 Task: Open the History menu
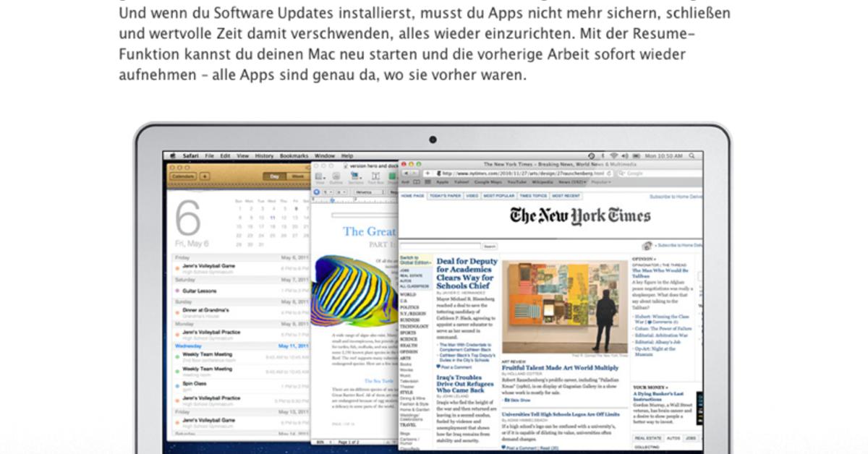pos(264,156)
